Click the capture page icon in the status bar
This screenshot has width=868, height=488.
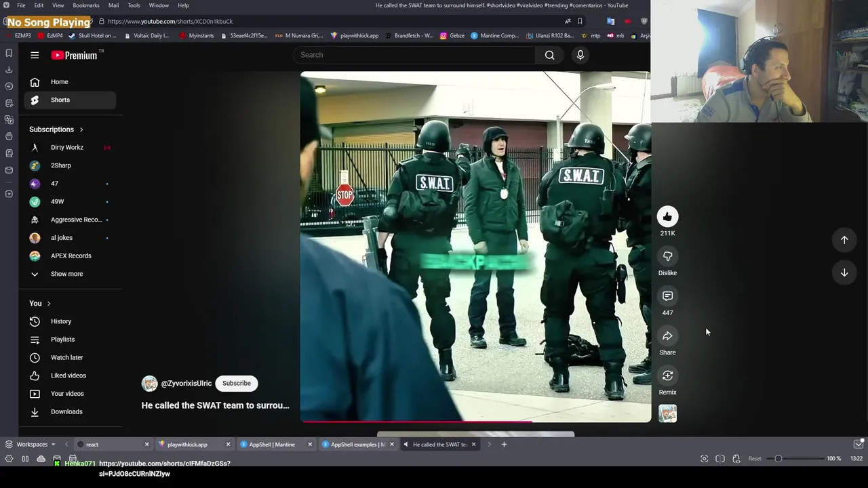point(704,459)
